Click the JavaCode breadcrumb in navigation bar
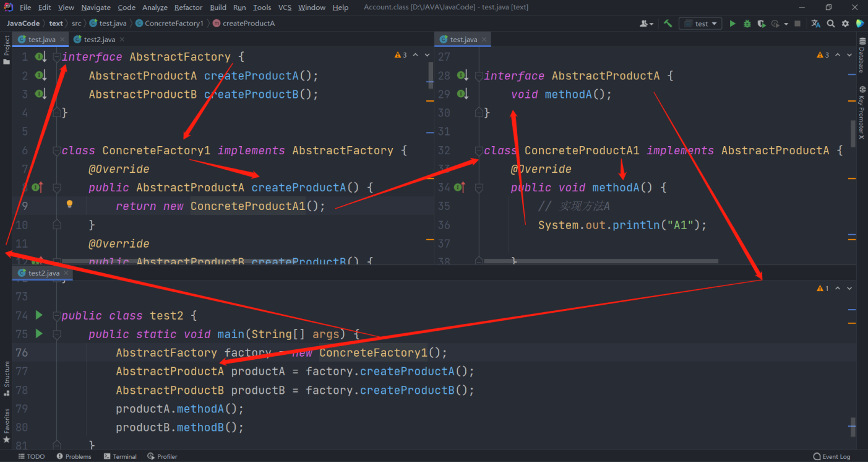This screenshot has width=868, height=462. [23, 24]
